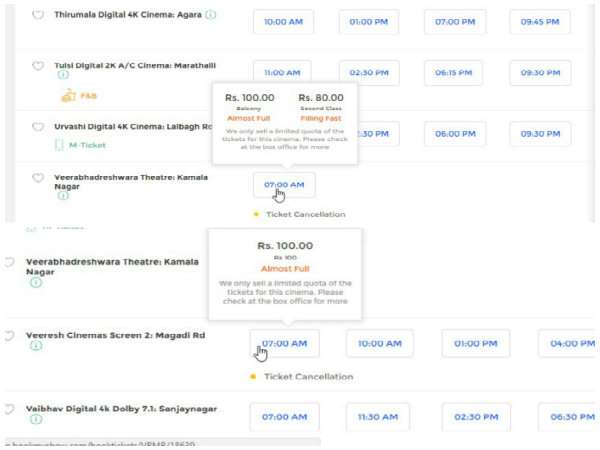
Task: Choose 02:30 PM show at Vaibhav Digital
Action: pos(475,416)
